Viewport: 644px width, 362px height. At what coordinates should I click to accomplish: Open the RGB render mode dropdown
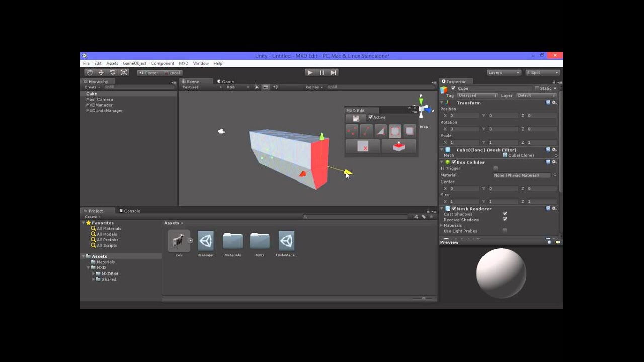click(237, 87)
